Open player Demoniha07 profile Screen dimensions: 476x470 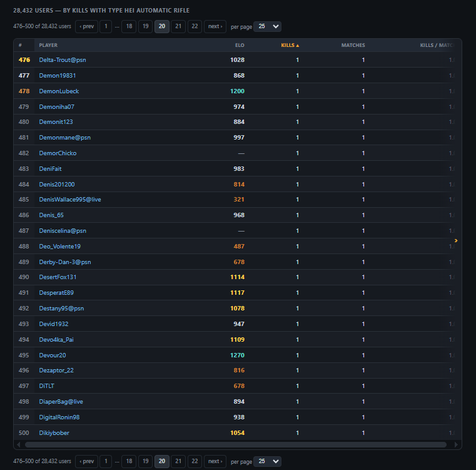point(56,106)
